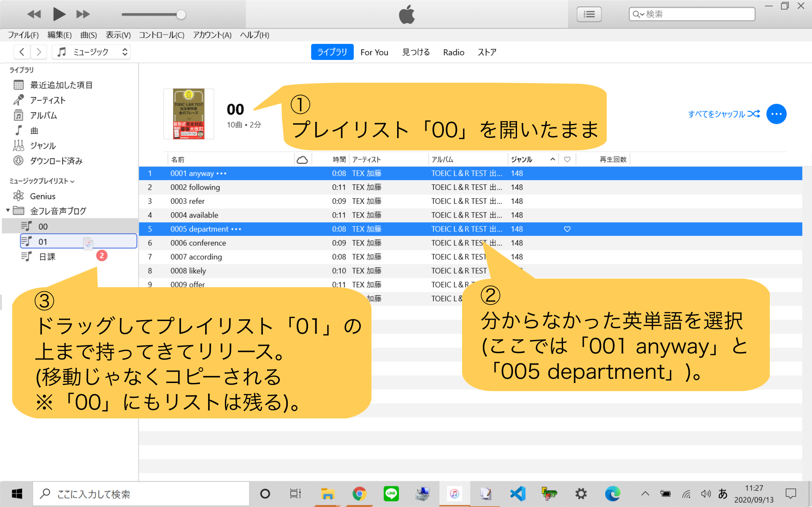The height and width of the screenshot is (507, 812).
Task: Select the 0008 likely track
Action: tap(471, 271)
